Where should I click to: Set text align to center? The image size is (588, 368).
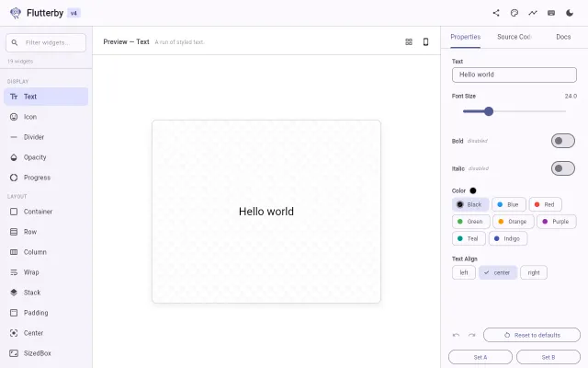click(498, 272)
